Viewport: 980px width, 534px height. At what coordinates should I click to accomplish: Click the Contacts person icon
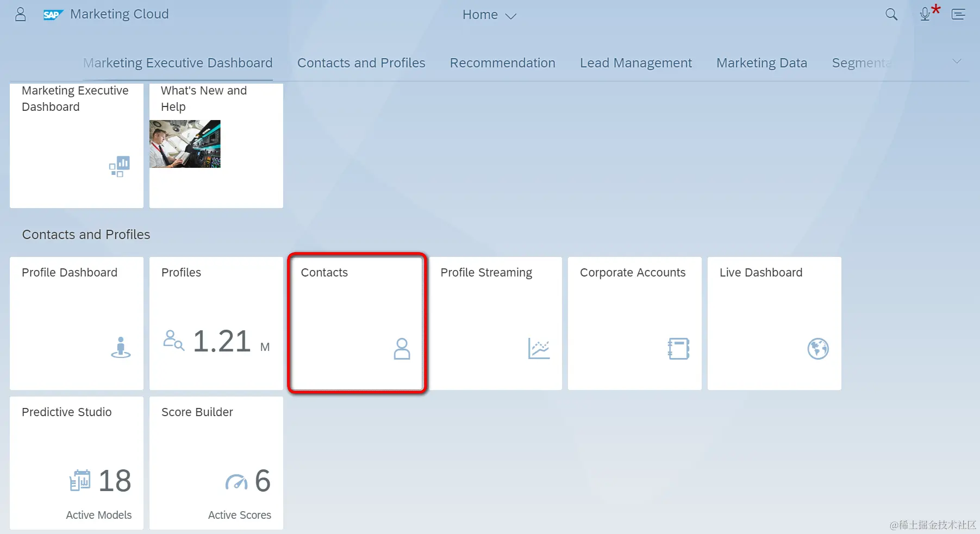pyautogui.click(x=402, y=349)
